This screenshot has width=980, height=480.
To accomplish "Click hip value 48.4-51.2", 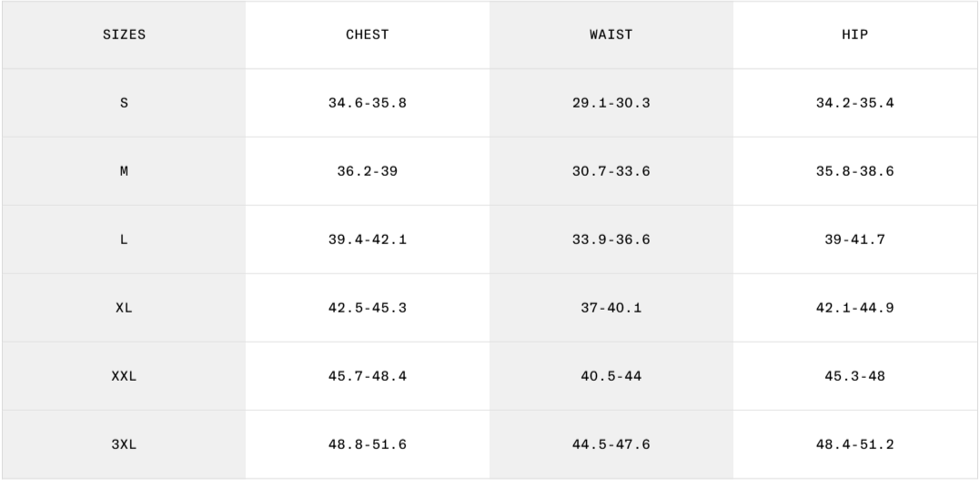I will coord(854,444).
